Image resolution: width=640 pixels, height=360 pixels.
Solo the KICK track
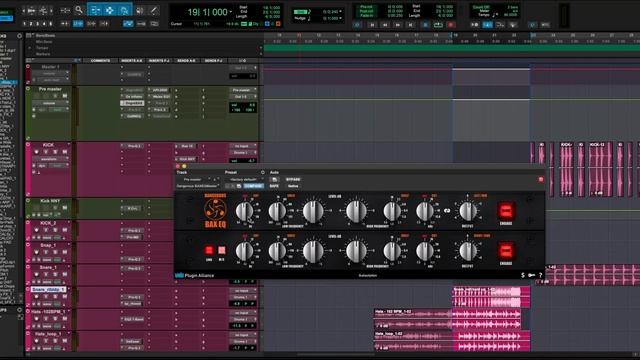(55, 152)
